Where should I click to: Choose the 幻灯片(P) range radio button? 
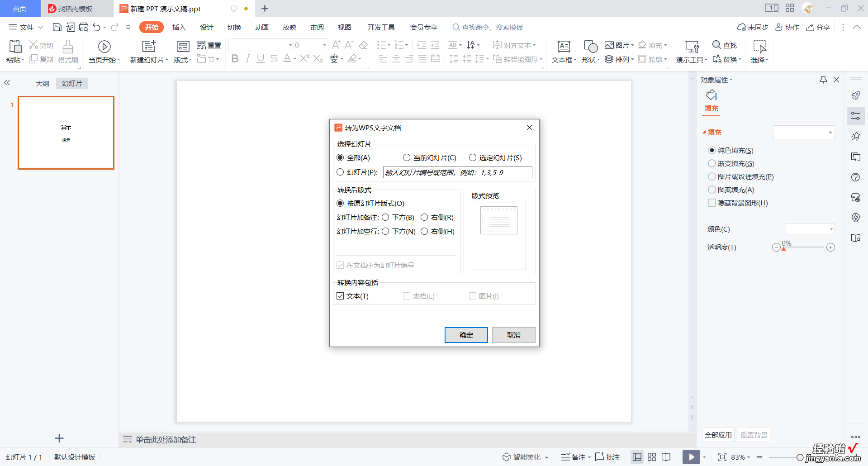(340, 172)
